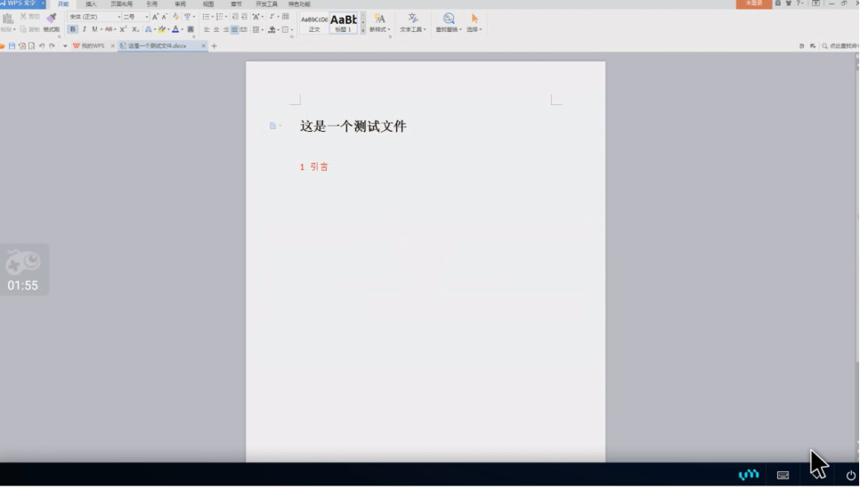This screenshot has width=868, height=490.
Task: Click the Undo arrow
Action: pos(42,46)
